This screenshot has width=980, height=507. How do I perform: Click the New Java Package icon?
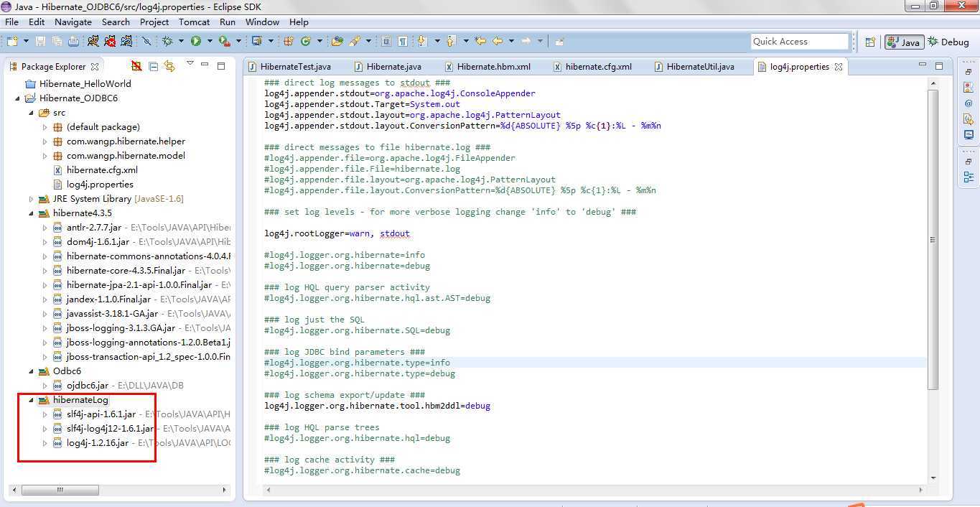tap(289, 42)
